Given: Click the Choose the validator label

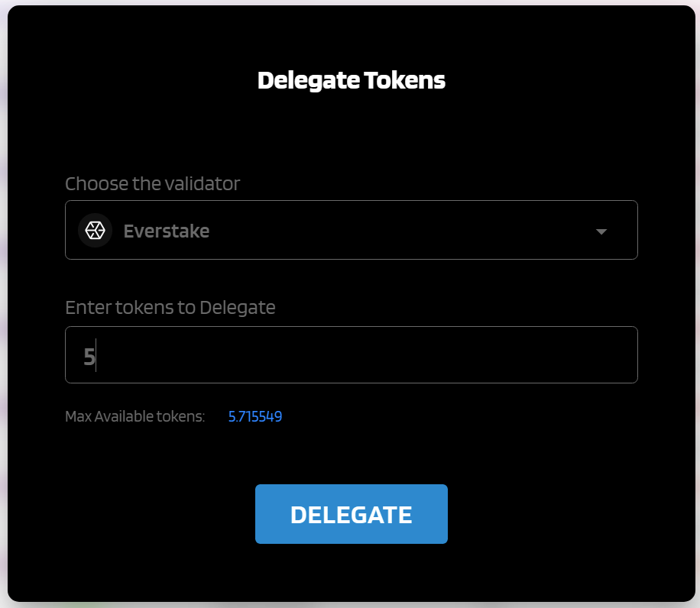Looking at the screenshot, I should pos(152,183).
